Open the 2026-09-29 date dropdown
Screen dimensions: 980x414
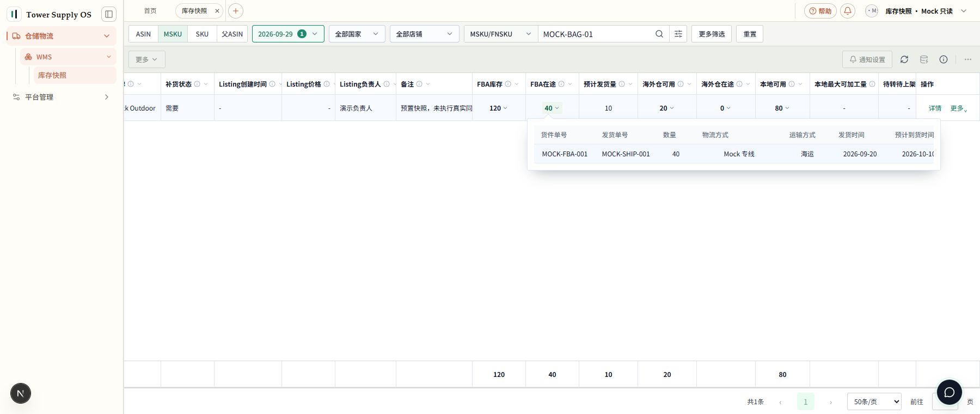(x=288, y=34)
